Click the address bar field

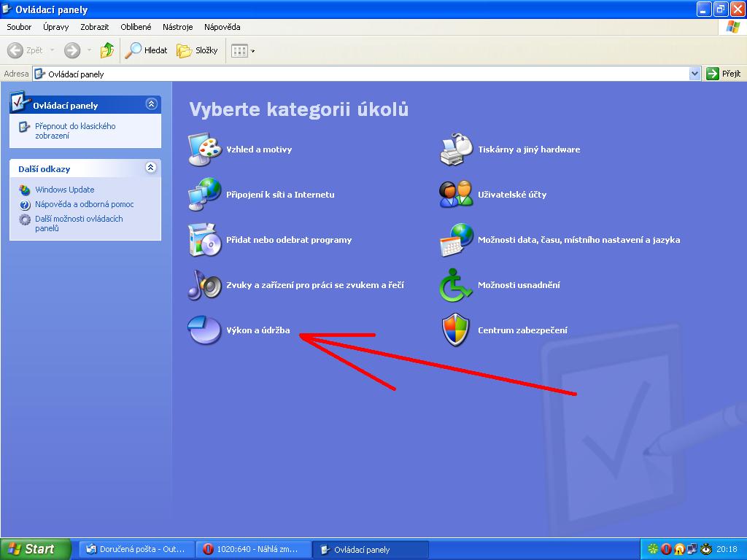[x=367, y=74]
